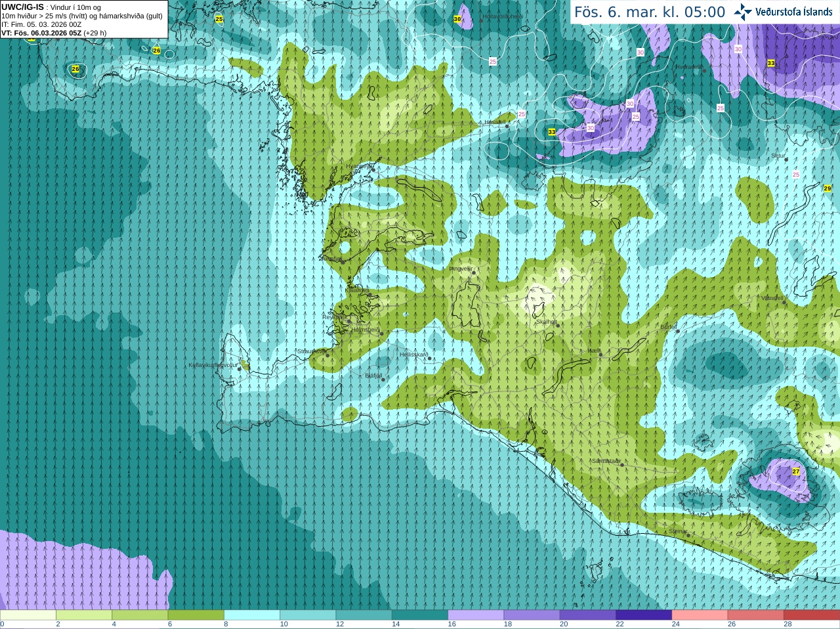Click the Hólmsheiði station label
The width and height of the screenshot is (840, 629).
pos(366,330)
